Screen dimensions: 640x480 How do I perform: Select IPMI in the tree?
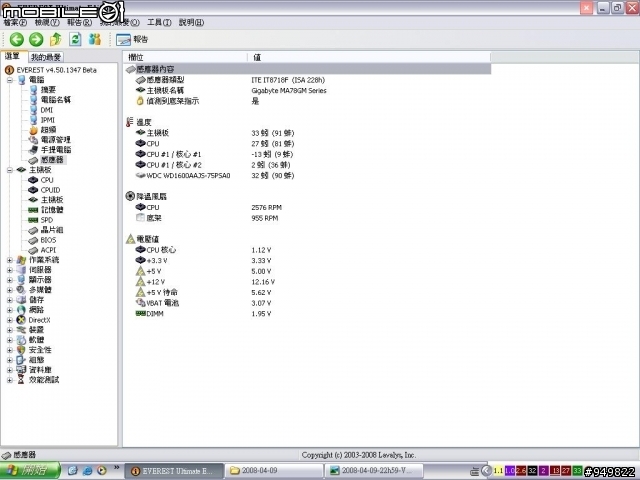pyautogui.click(x=48, y=120)
